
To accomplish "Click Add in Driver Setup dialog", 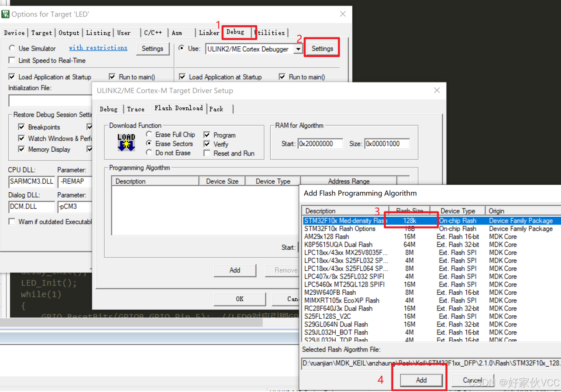I will pos(235,270).
